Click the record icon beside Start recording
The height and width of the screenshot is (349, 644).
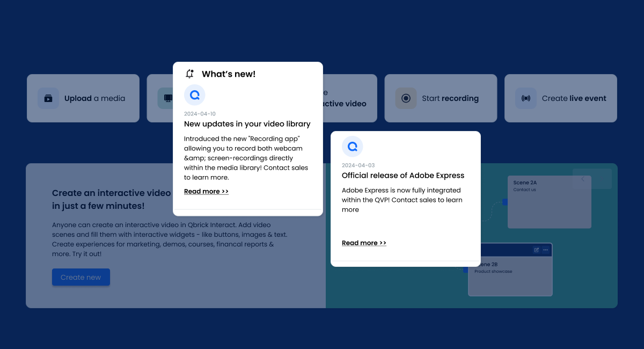pyautogui.click(x=406, y=98)
